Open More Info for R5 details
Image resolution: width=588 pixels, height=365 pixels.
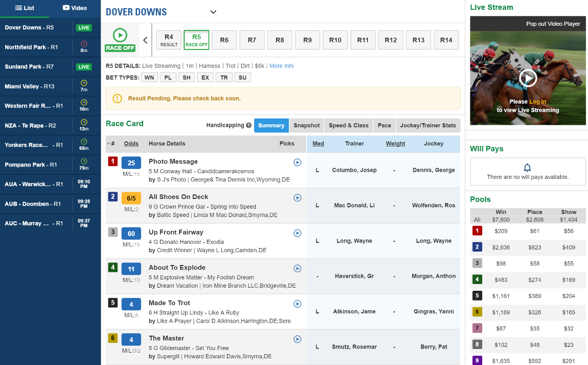pyautogui.click(x=282, y=65)
